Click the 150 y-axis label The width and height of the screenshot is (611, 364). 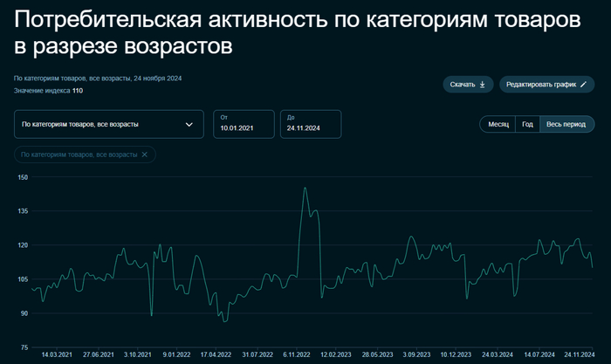click(x=23, y=177)
